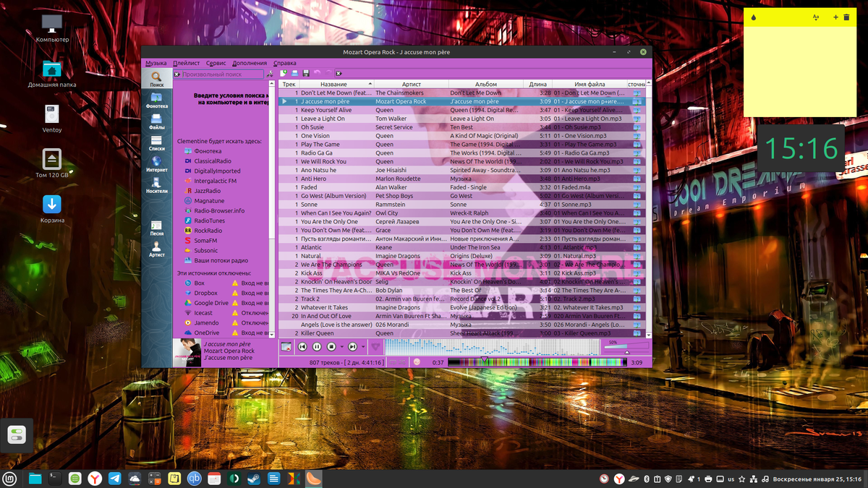Viewport: 868px width, 488px height.
Task: Delete the sticky note with trash icon
Action: coord(847,17)
